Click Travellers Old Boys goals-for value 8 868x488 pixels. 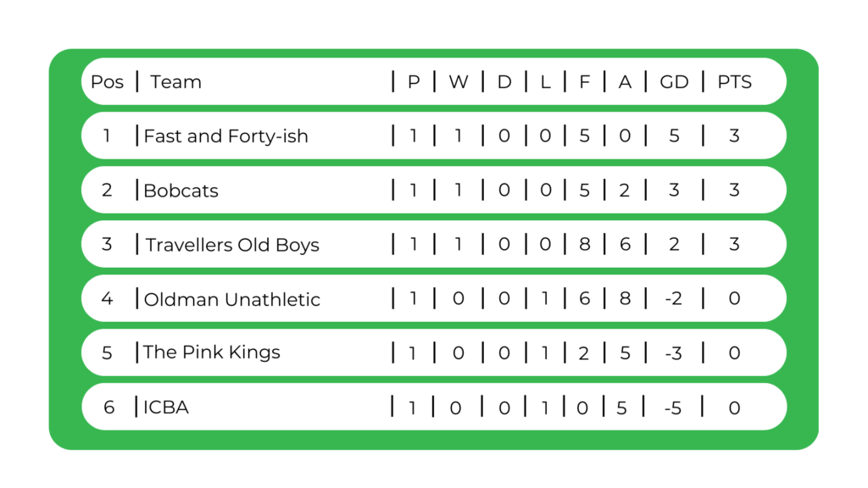click(584, 245)
